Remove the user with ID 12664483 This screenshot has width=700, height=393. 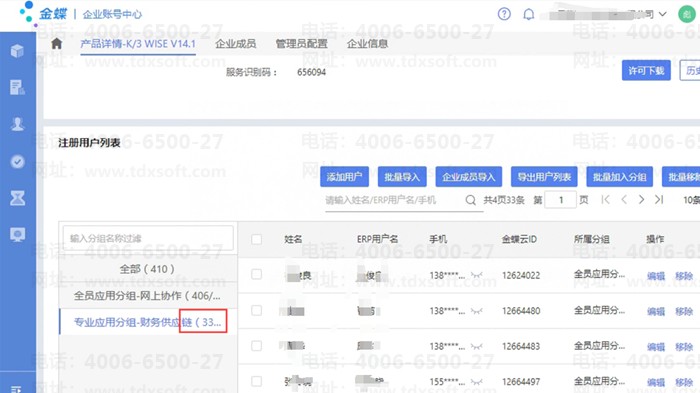[x=684, y=347]
